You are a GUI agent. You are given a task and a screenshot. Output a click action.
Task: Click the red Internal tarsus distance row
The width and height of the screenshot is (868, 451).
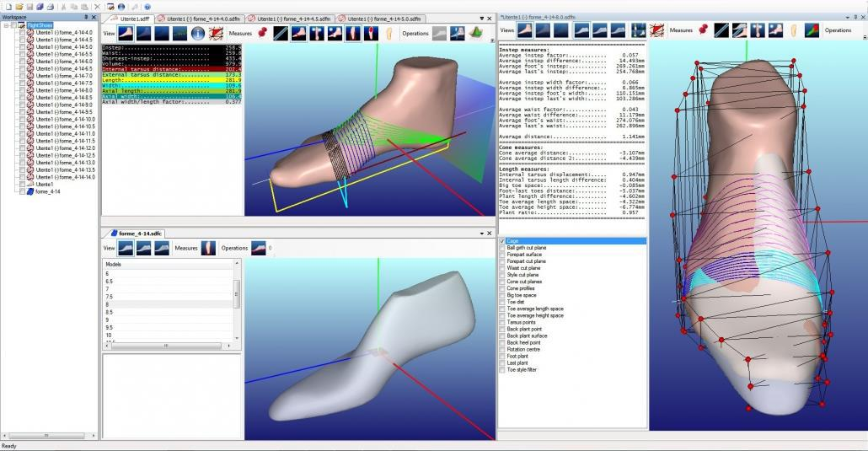click(x=172, y=69)
